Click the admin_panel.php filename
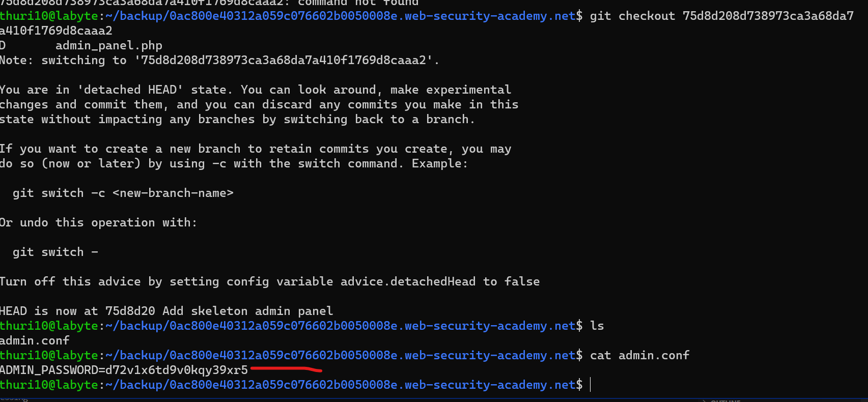 [x=108, y=45]
